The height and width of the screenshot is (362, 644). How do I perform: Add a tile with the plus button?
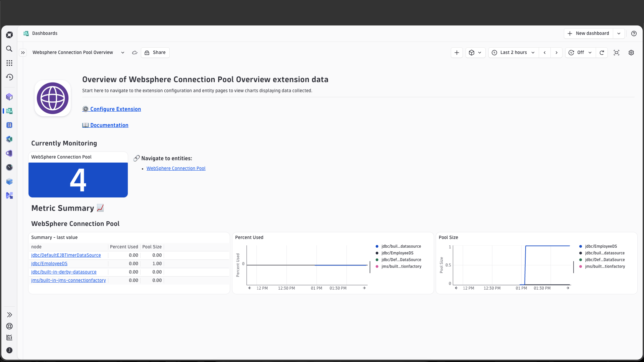tap(457, 53)
